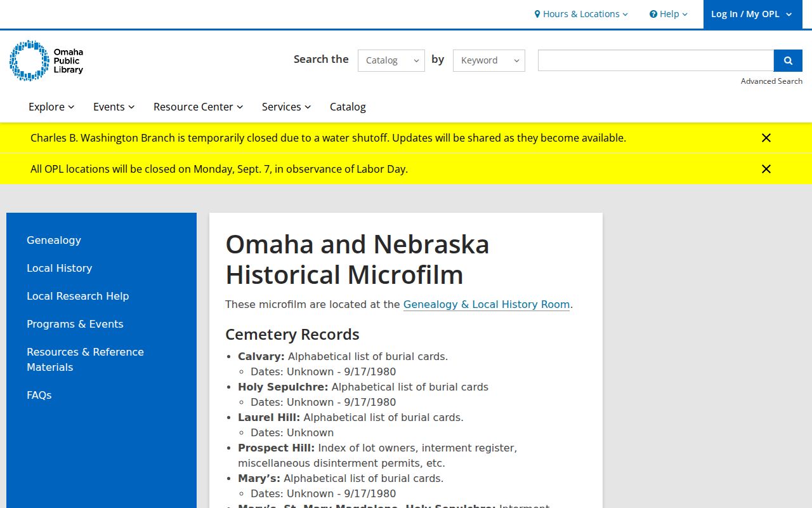This screenshot has height=508, width=812.
Task: Click the blue search magnifier button
Action: [x=788, y=60]
